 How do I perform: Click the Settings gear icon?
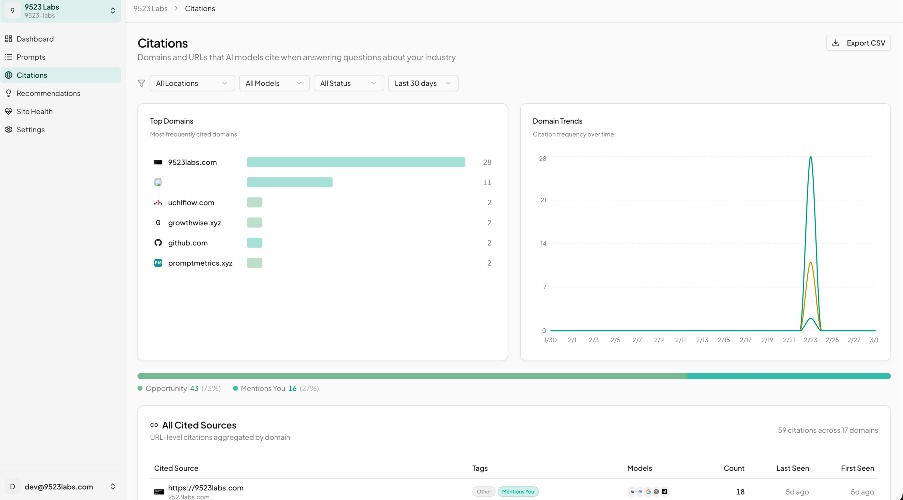click(9, 129)
